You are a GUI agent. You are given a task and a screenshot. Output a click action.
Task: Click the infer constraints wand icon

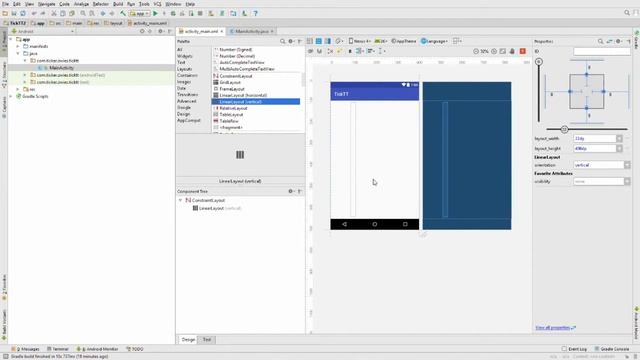click(x=339, y=51)
